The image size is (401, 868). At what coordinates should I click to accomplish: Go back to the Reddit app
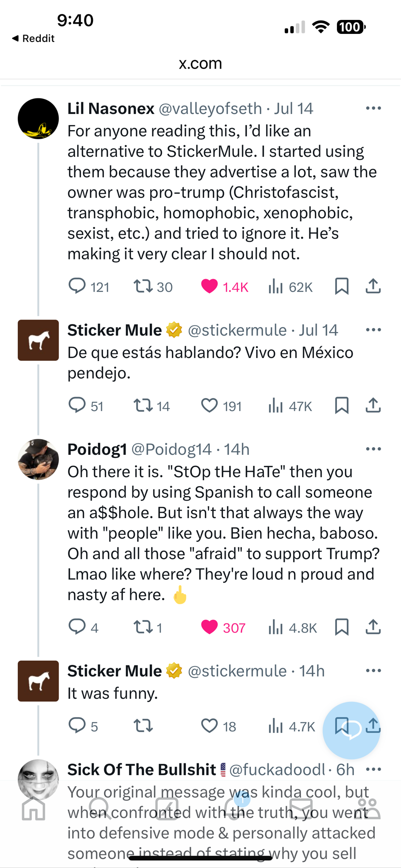click(33, 39)
